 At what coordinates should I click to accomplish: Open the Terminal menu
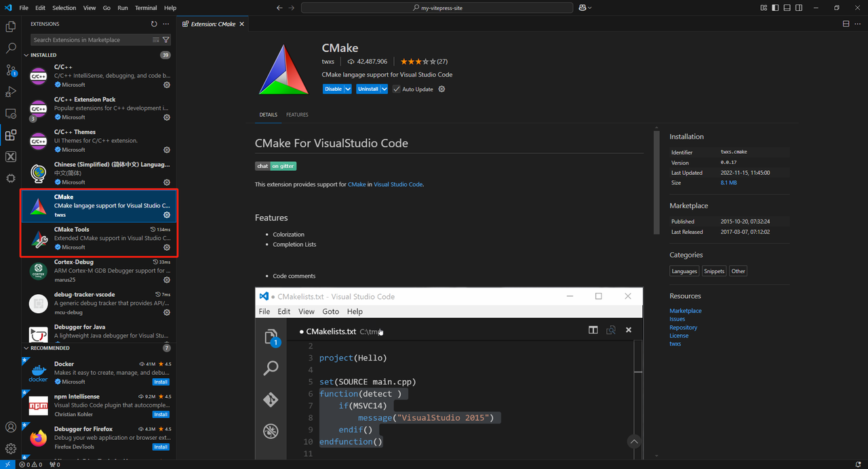146,8
